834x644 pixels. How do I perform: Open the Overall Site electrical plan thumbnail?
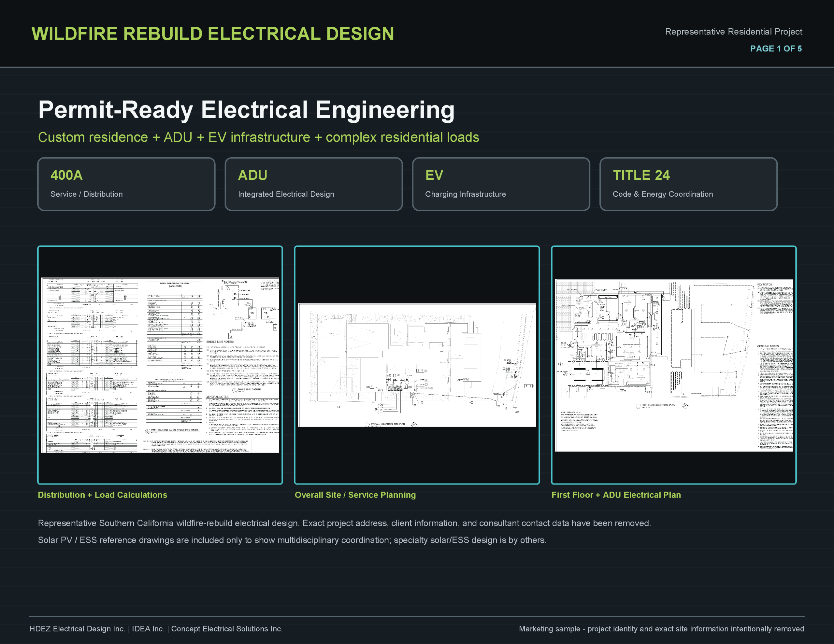click(x=417, y=365)
